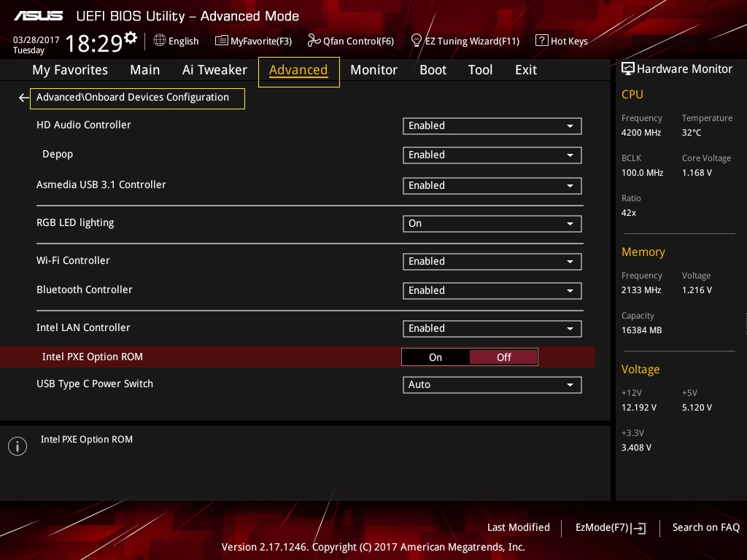Click the globe language icon
This screenshot has width=747, height=560.
(x=160, y=41)
